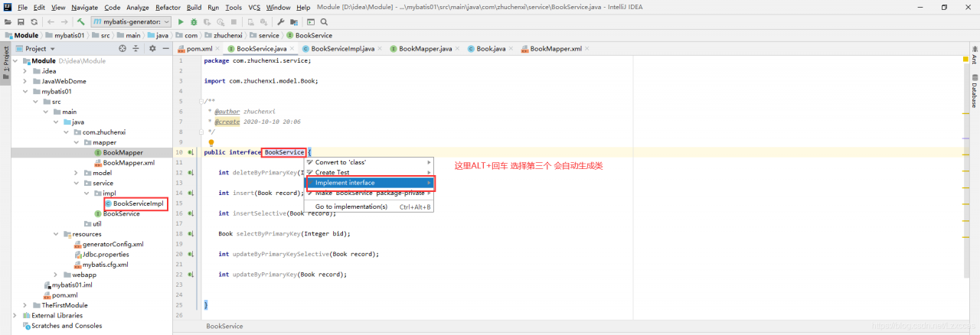Click the locate/scroll-from-source icon in Project panel
Screen dimensions: 980x335
point(122,48)
